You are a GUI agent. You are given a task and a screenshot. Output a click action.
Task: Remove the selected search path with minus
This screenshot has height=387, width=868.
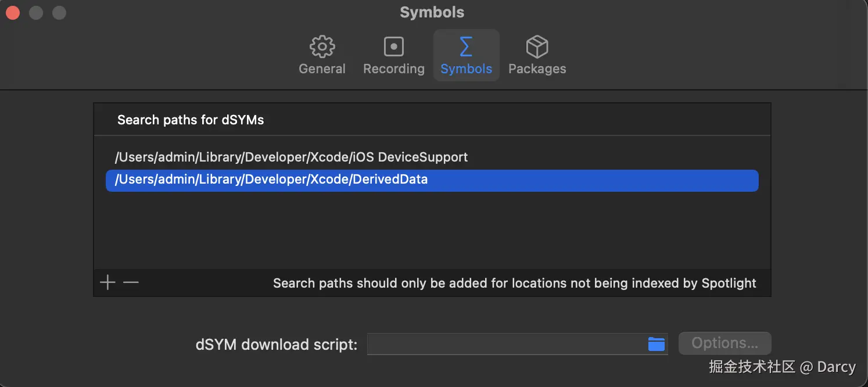tap(131, 283)
